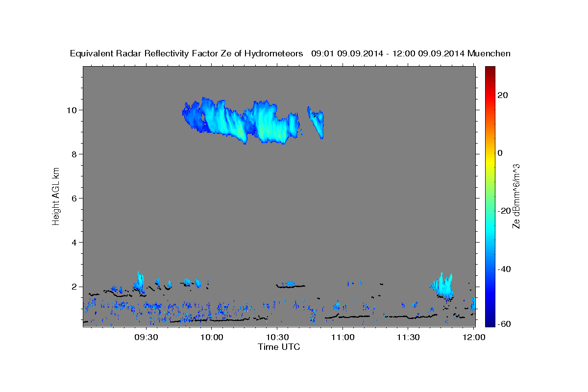Image resolution: width=588 pixels, height=392 pixels.
Task: Click the colorbar label '20'
Action: pos(503,95)
